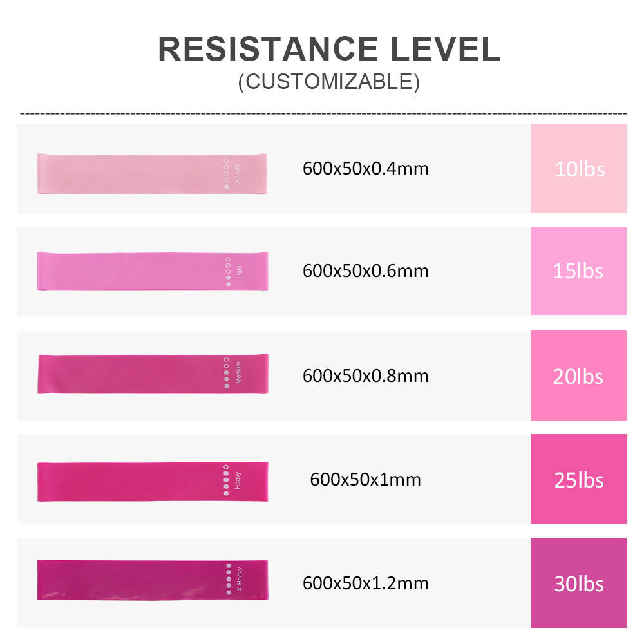
Task: Select the 15lbs pink swatch
Action: point(578,271)
